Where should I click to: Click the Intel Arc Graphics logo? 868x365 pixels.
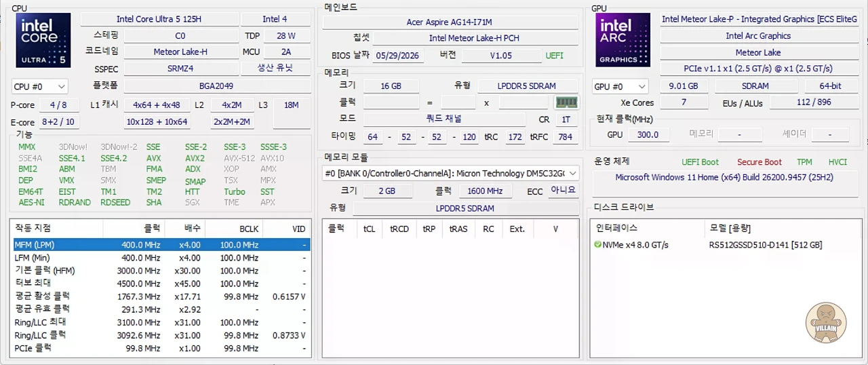pos(623,40)
